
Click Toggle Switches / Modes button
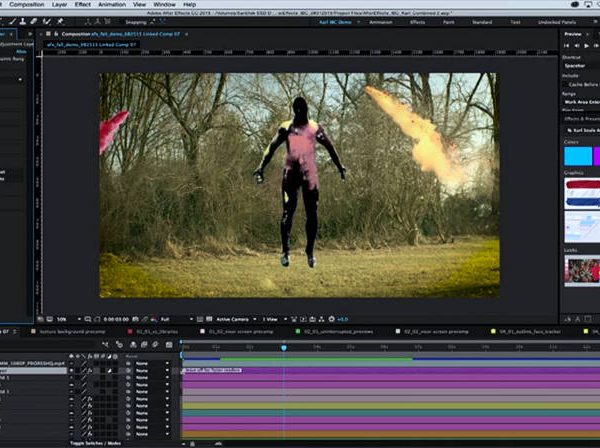(96, 443)
